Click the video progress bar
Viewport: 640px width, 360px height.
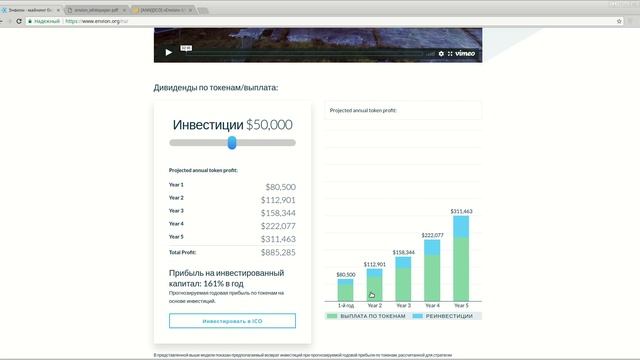point(302,53)
